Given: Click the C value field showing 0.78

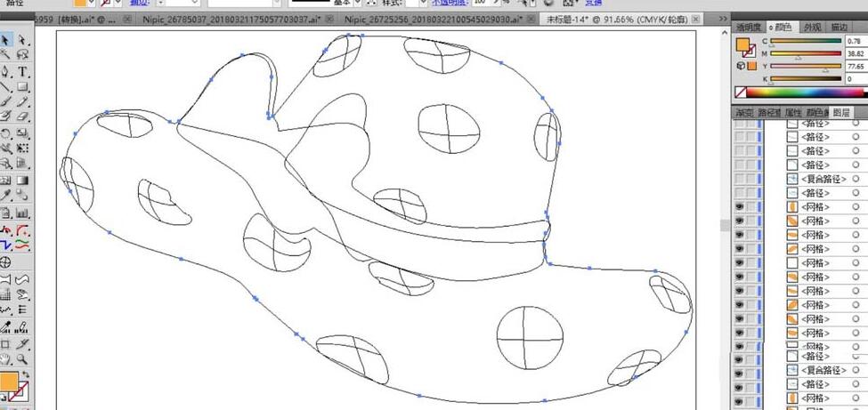Looking at the screenshot, I should coord(856,42).
